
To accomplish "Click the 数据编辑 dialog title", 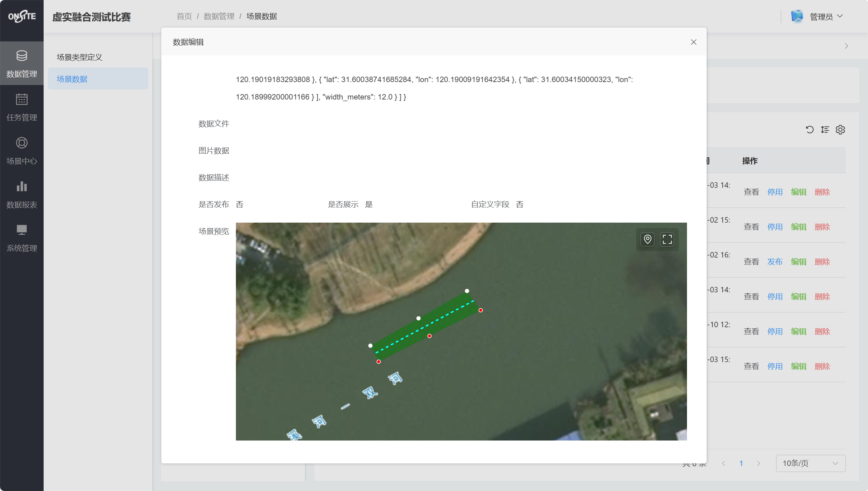I will click(188, 42).
